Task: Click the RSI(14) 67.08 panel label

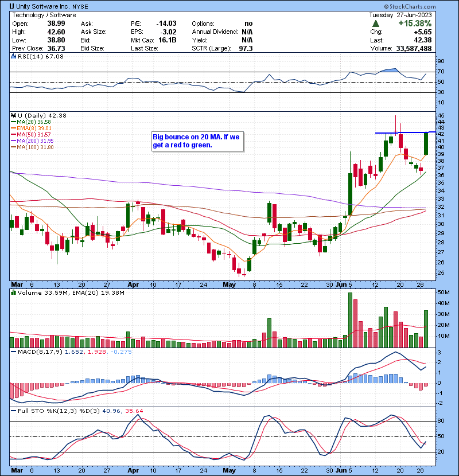Action: [x=41, y=56]
